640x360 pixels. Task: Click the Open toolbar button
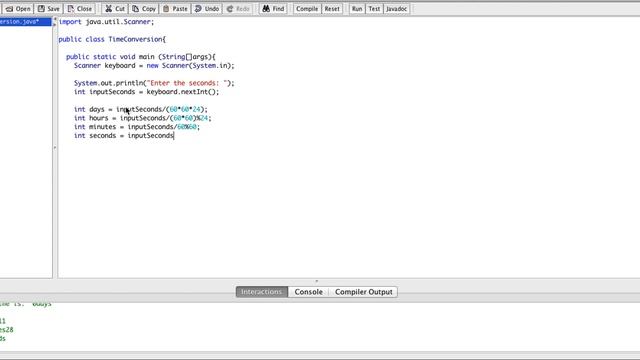[x=18, y=9]
